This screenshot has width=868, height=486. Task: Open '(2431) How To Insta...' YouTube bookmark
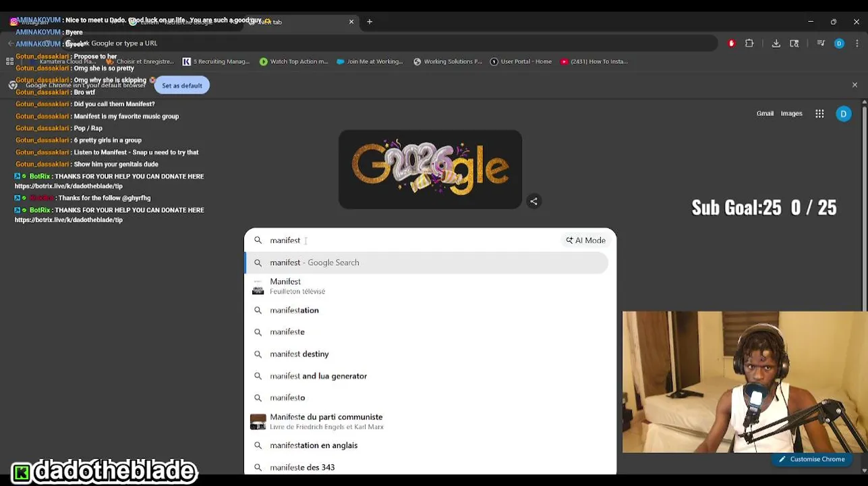click(x=594, y=61)
